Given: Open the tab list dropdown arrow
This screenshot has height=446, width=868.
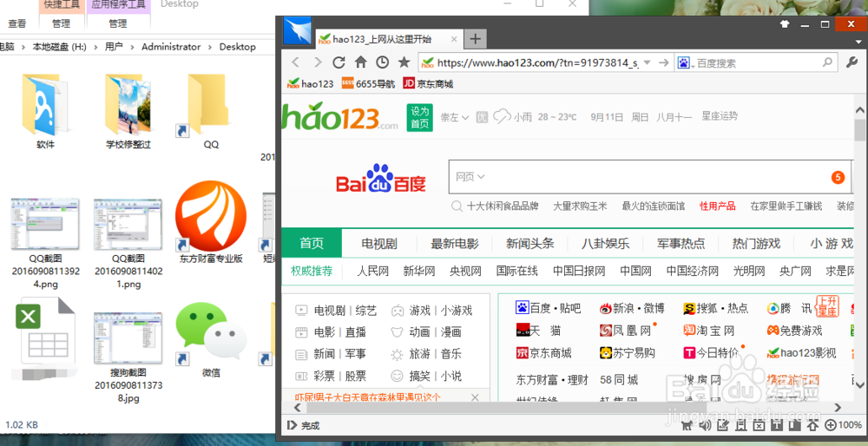Looking at the screenshot, I should [x=858, y=42].
